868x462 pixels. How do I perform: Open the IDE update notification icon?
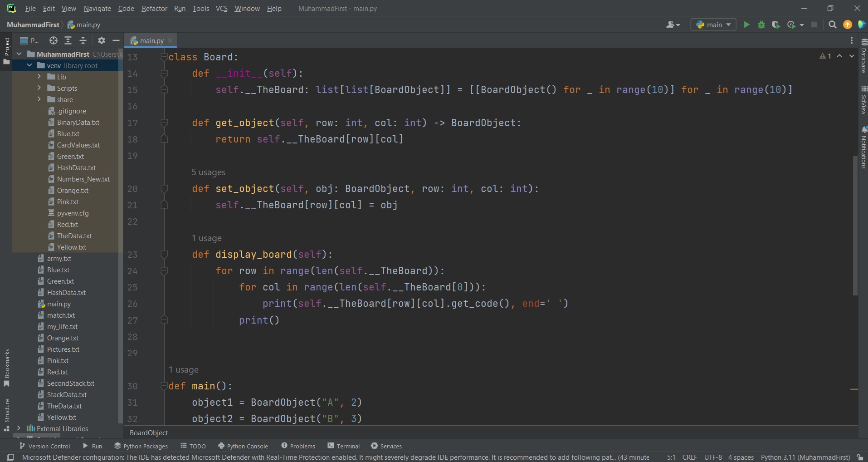point(847,25)
